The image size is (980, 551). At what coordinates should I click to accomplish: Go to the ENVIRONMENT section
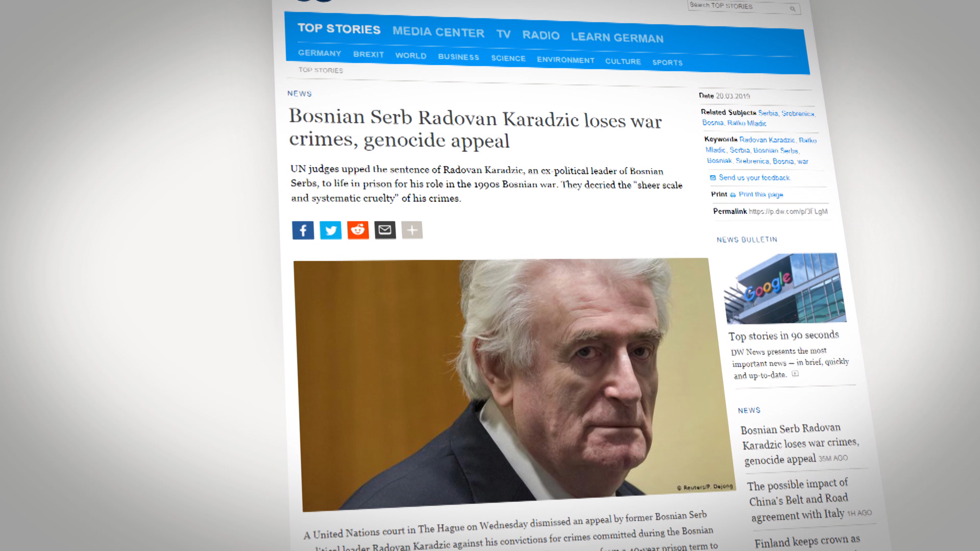(566, 60)
